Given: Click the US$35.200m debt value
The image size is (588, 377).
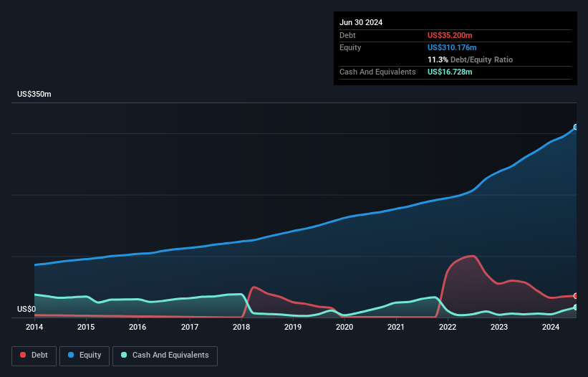Looking at the screenshot, I should [x=450, y=35].
